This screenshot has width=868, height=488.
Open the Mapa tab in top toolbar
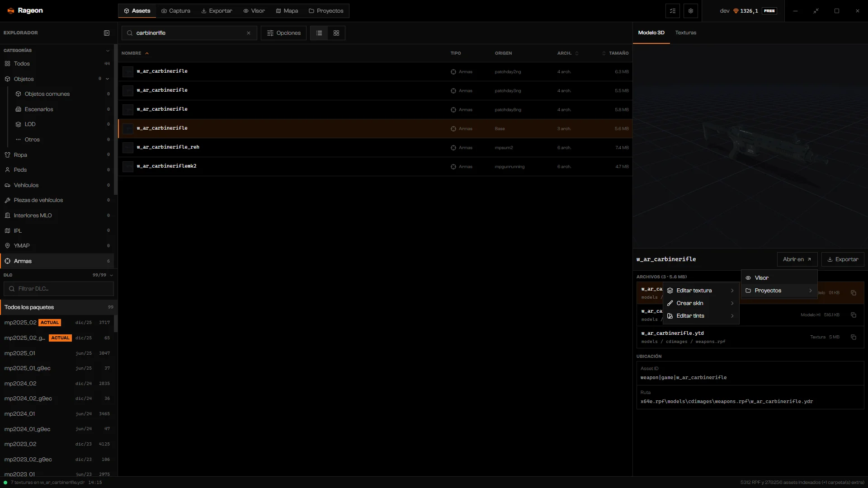point(287,11)
